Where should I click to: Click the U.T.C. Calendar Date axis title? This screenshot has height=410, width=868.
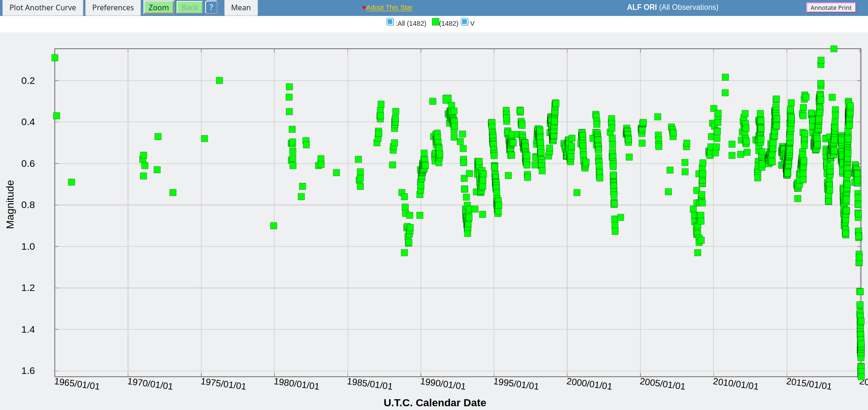(434, 403)
